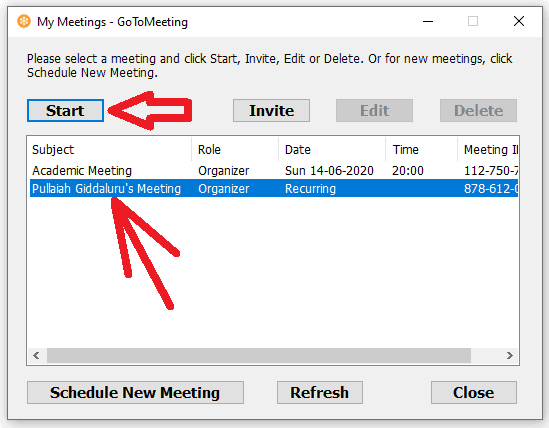
Task: Click the disabled maximize window button
Action: tap(473, 21)
